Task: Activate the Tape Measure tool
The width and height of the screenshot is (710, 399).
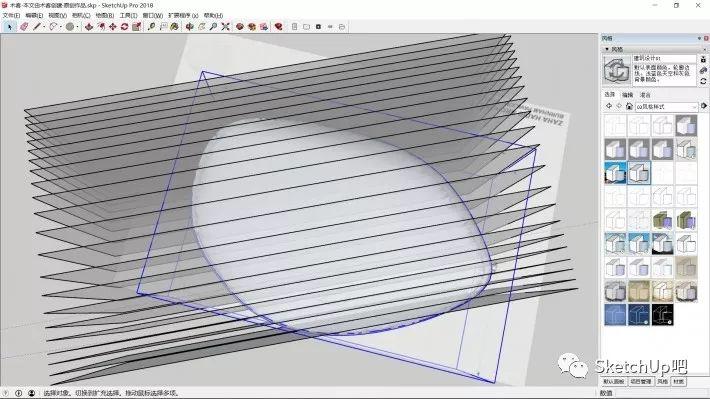Action: coord(152,27)
